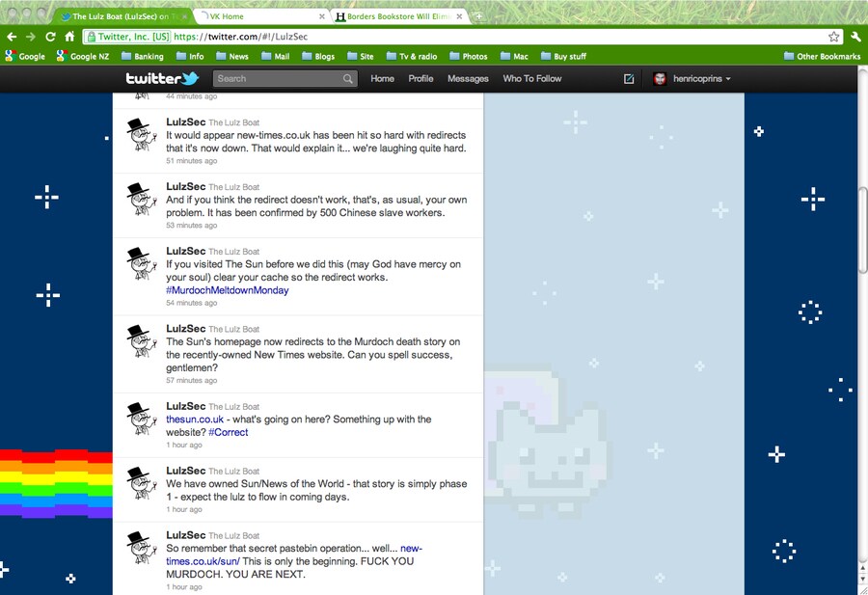Open the '54 minutes ago' timestamp link
Image resolution: width=868 pixels, height=595 pixels.
click(x=192, y=303)
